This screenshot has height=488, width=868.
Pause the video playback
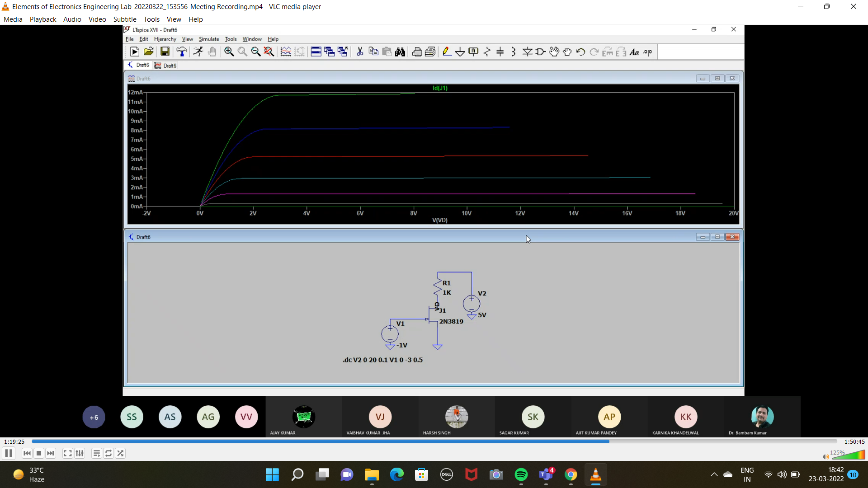[9, 453]
